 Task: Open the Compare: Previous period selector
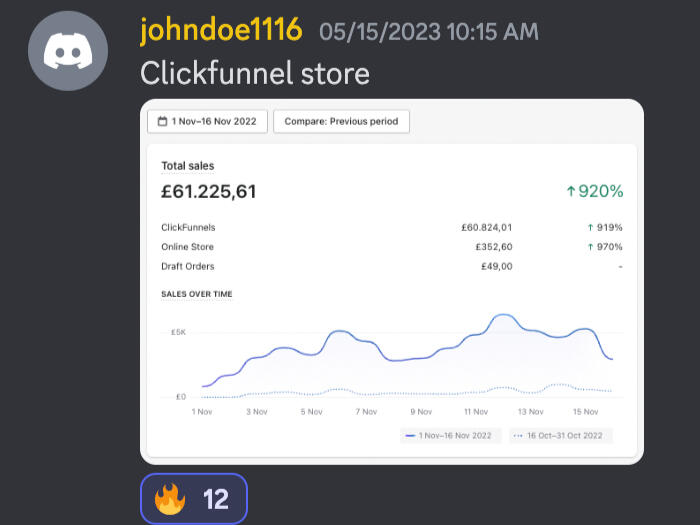pos(341,122)
